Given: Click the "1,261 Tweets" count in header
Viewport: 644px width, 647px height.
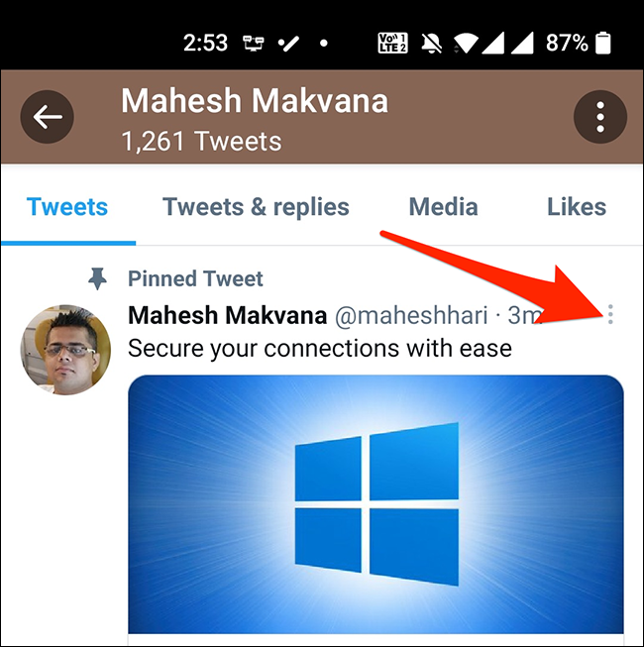Looking at the screenshot, I should 201,141.
